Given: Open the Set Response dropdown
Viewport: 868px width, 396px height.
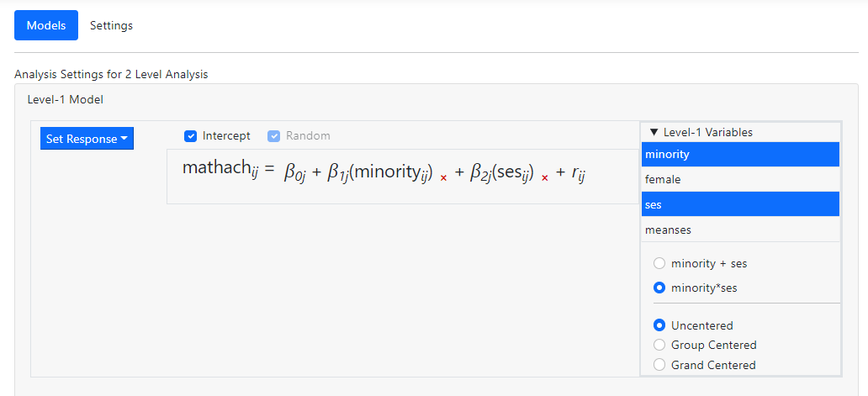Looking at the screenshot, I should tap(87, 139).
